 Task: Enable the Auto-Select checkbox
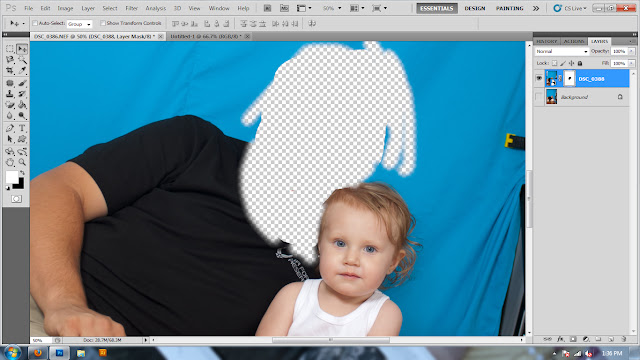35,23
